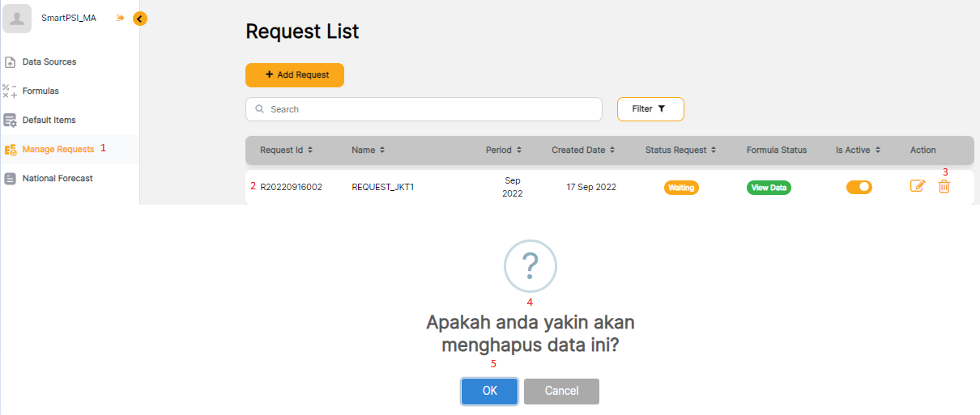Click the trash delete icon in Action column
This screenshot has width=980, height=415.
(x=944, y=186)
